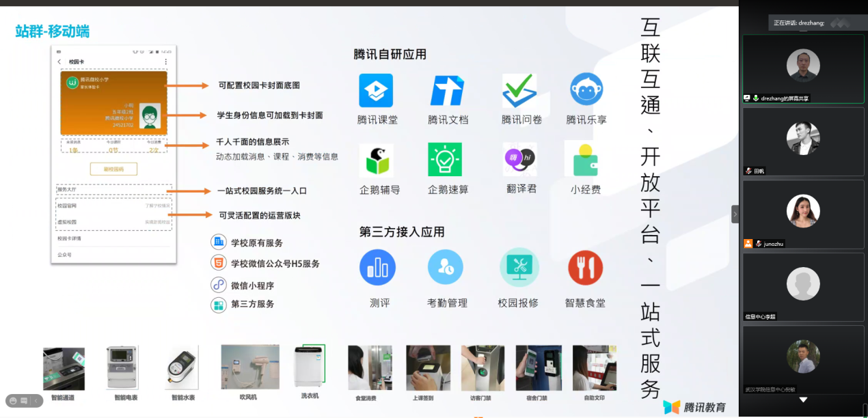The width and height of the screenshot is (868, 418).
Task: Select drezhang's video thumbnail
Action: [803, 68]
